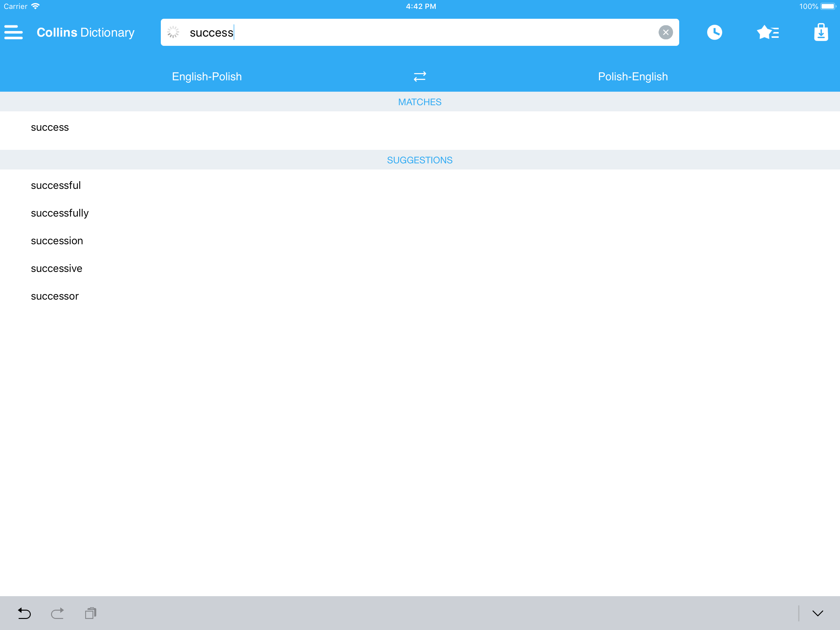Open the download store bag icon
Viewport: 840px width, 630px height.
pos(821,32)
